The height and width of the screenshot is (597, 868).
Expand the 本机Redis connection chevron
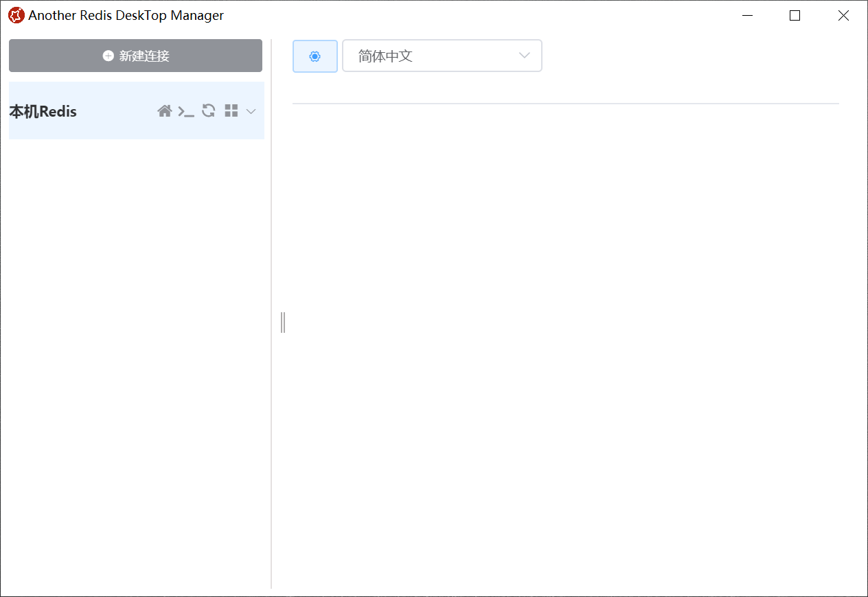pos(251,111)
